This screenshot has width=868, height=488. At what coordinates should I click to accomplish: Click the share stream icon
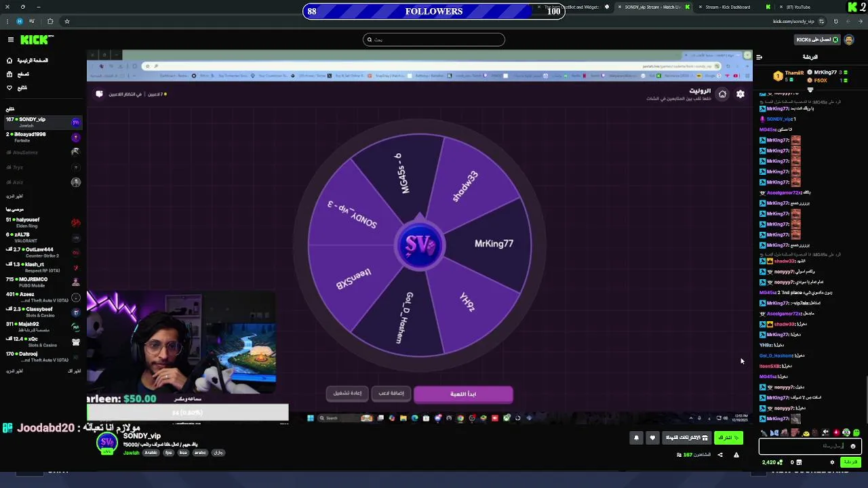tap(720, 455)
